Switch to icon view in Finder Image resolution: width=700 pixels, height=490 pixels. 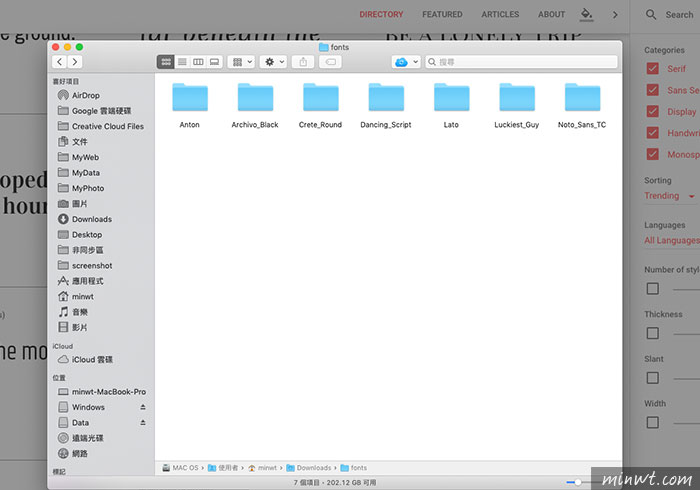(166, 62)
